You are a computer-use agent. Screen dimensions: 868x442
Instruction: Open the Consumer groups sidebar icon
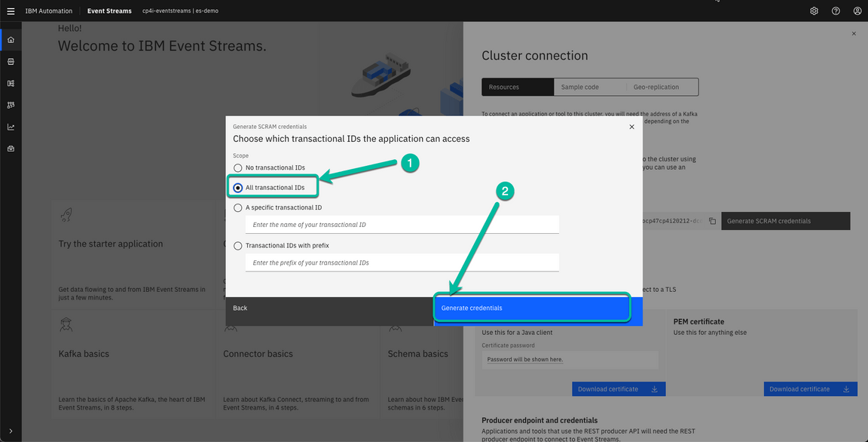(10, 105)
